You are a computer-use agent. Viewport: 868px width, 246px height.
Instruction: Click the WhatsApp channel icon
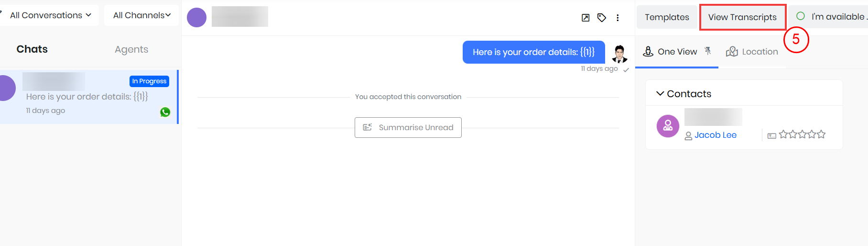[x=165, y=112]
